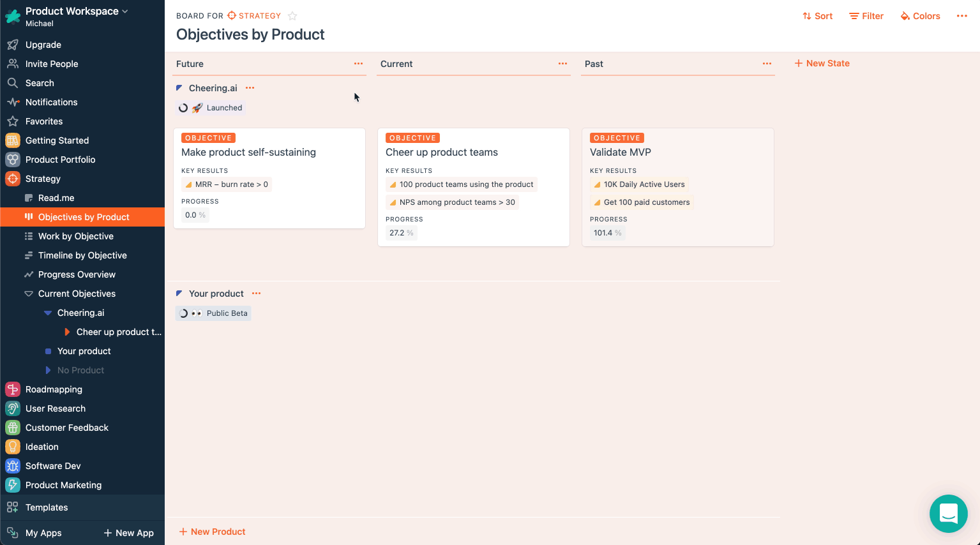
Task: Collapse Cheering.ai under Current Objectives
Action: (x=48, y=313)
